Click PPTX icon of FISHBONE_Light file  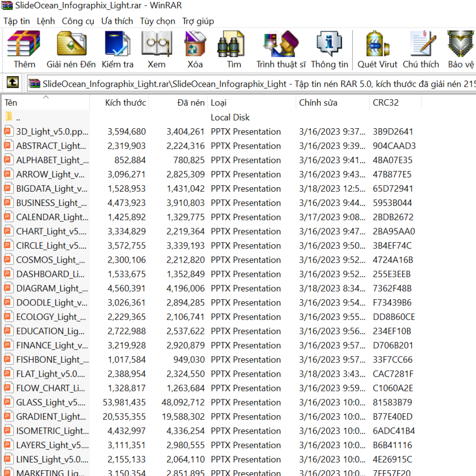[x=8, y=360]
